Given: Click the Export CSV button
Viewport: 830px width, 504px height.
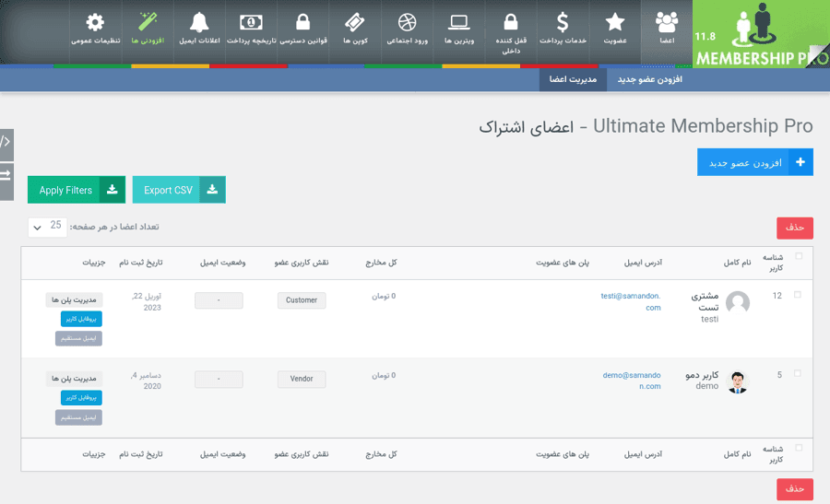Looking at the screenshot, I should coord(179,189).
